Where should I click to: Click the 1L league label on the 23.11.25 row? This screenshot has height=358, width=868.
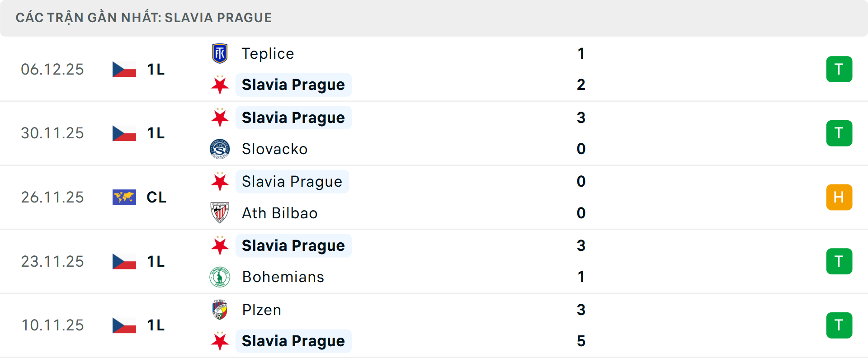click(155, 261)
